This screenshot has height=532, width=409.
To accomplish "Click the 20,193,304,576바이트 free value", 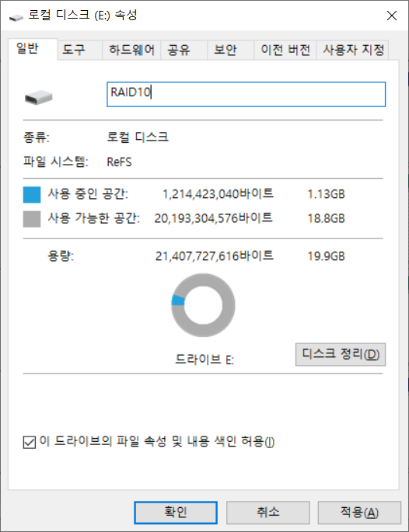I will point(214,218).
